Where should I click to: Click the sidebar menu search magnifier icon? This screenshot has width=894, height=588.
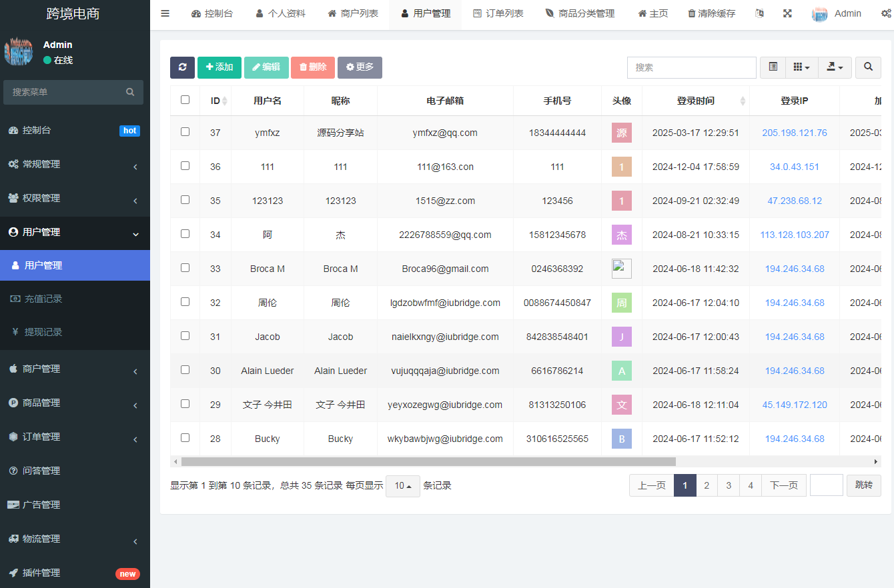point(130,92)
